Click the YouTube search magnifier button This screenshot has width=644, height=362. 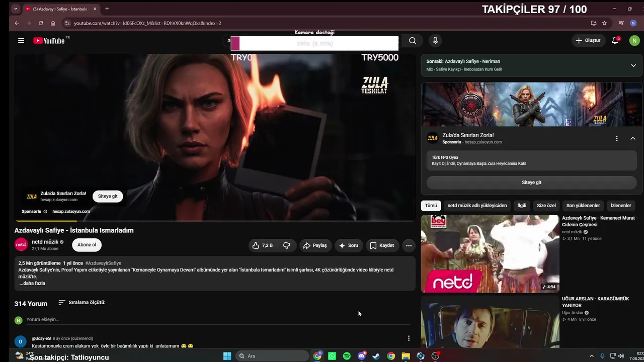click(413, 41)
